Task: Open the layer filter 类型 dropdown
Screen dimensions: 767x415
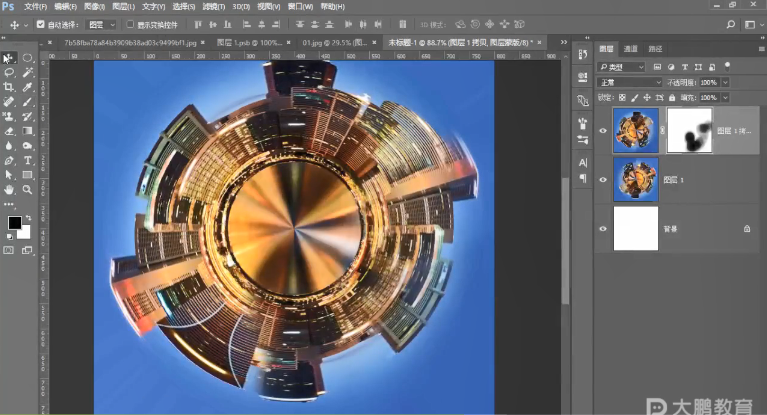Action: (620, 66)
